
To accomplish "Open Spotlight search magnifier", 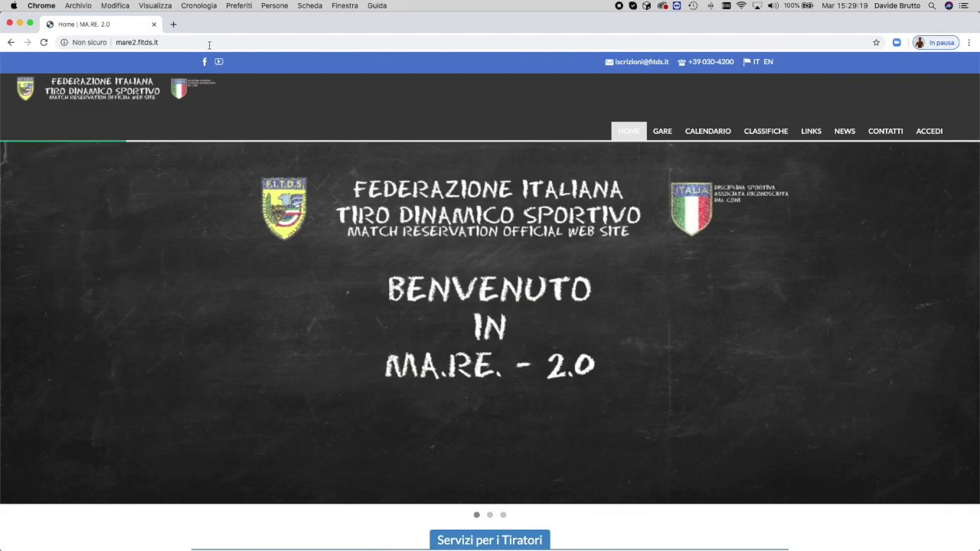I will (932, 5).
